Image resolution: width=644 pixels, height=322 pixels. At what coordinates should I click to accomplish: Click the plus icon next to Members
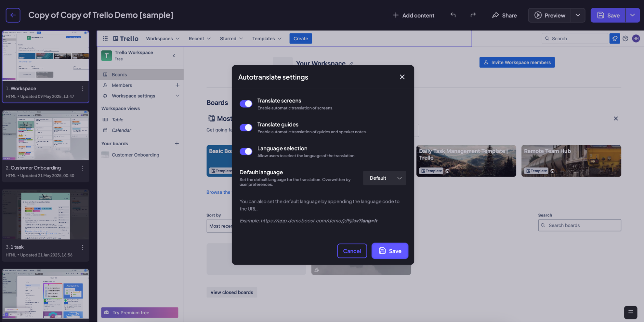point(178,85)
